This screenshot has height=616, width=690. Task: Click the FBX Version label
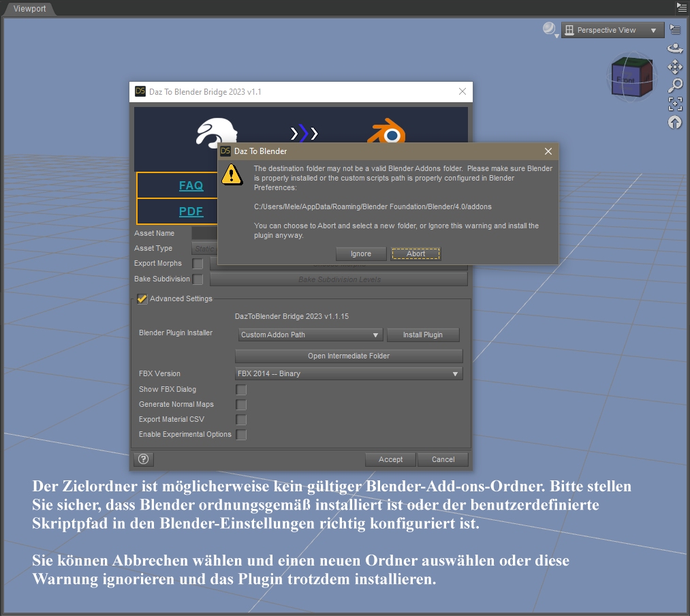click(x=160, y=373)
